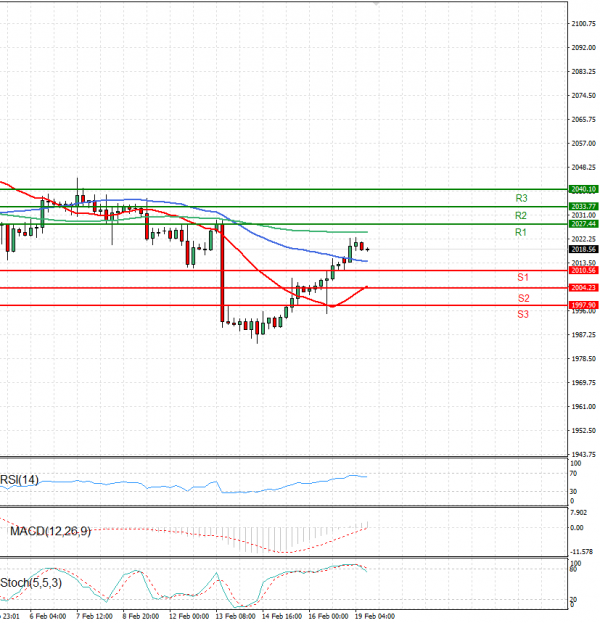
Task: Click the MACD 7.902 scale value
Action: pos(578,513)
